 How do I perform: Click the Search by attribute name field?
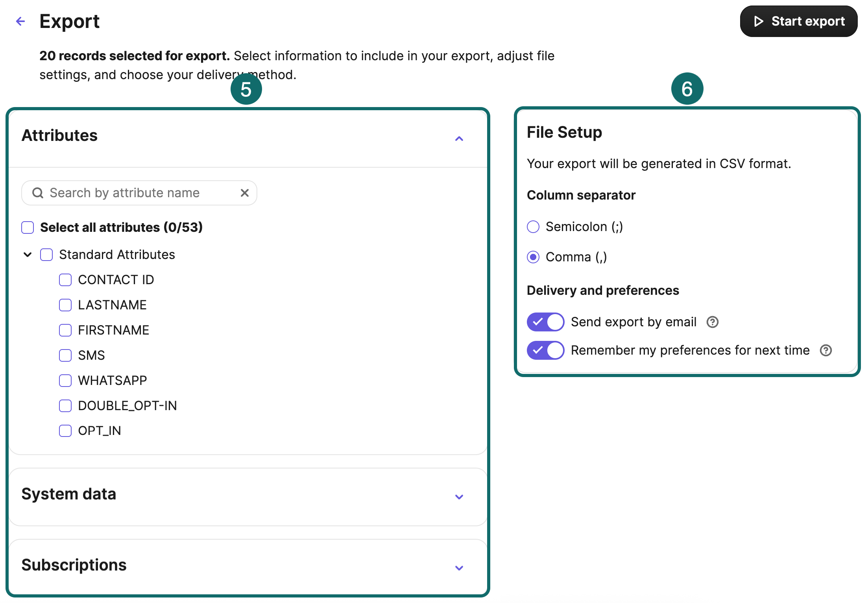(138, 192)
